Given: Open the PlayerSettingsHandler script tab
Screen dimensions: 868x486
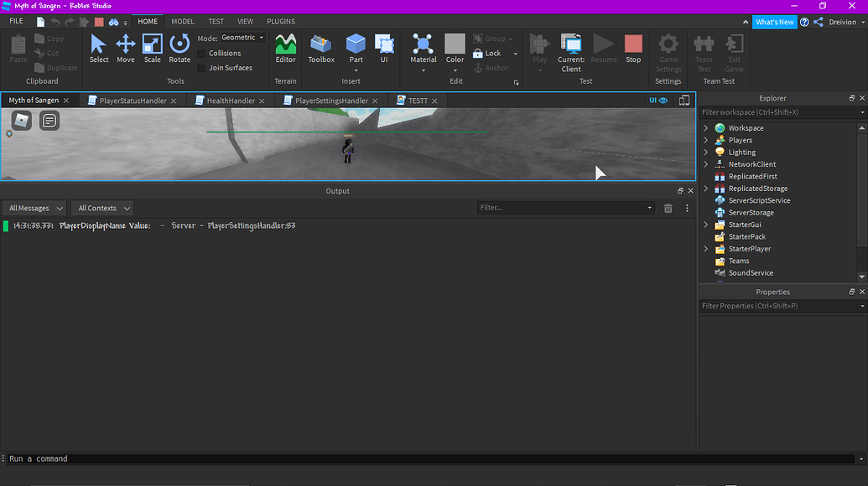Looking at the screenshot, I should pos(330,101).
